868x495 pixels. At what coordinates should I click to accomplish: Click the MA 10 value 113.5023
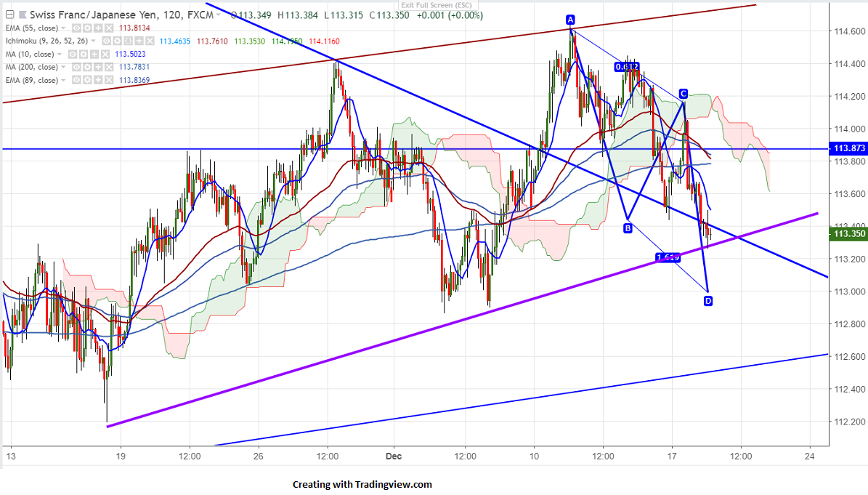130,55
